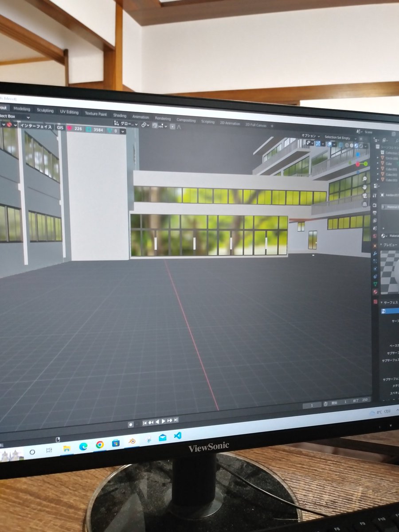Open the viewport shading options dropdown

click(x=366, y=146)
